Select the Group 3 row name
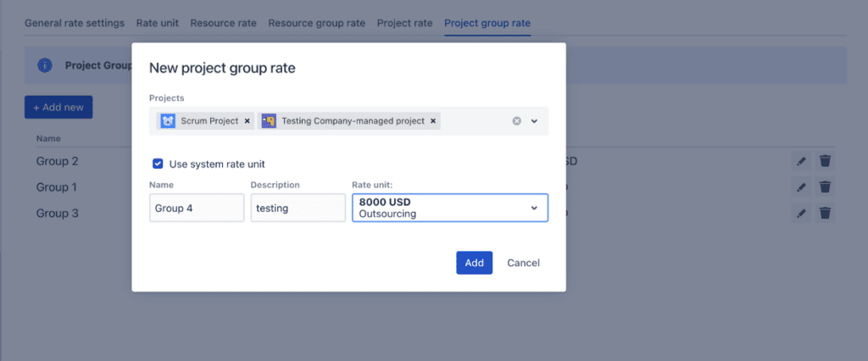The image size is (868, 361). pos(57,214)
